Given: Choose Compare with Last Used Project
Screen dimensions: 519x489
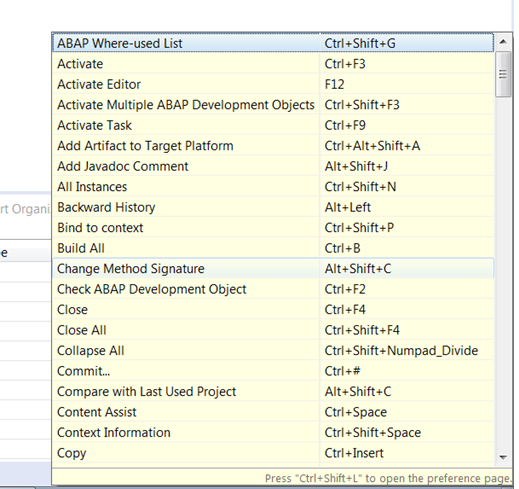Looking at the screenshot, I should (x=273, y=392).
